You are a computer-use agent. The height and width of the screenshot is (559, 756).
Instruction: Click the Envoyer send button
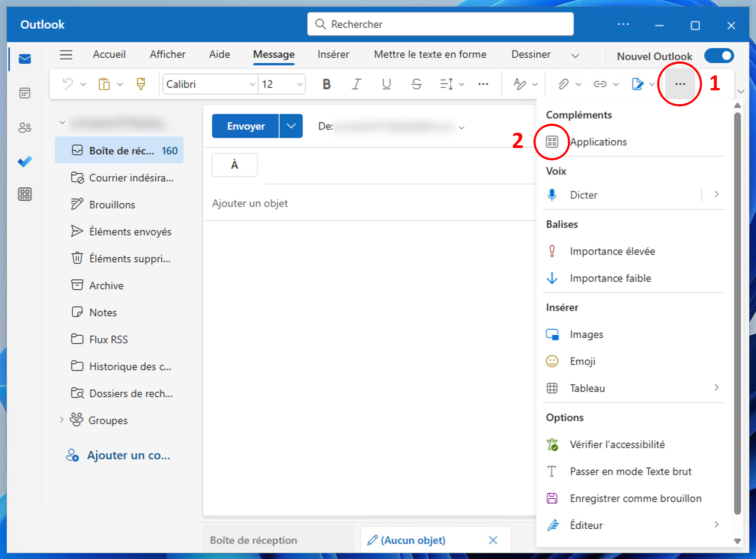(x=246, y=126)
